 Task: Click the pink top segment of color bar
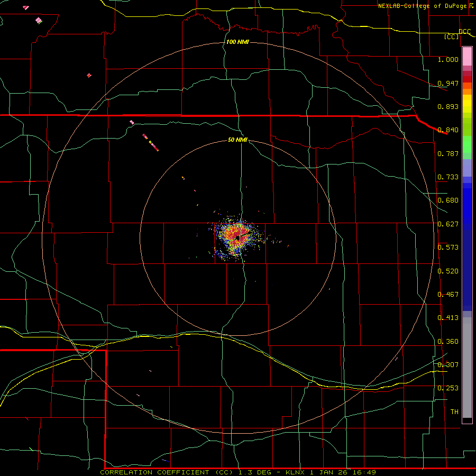pos(467,57)
